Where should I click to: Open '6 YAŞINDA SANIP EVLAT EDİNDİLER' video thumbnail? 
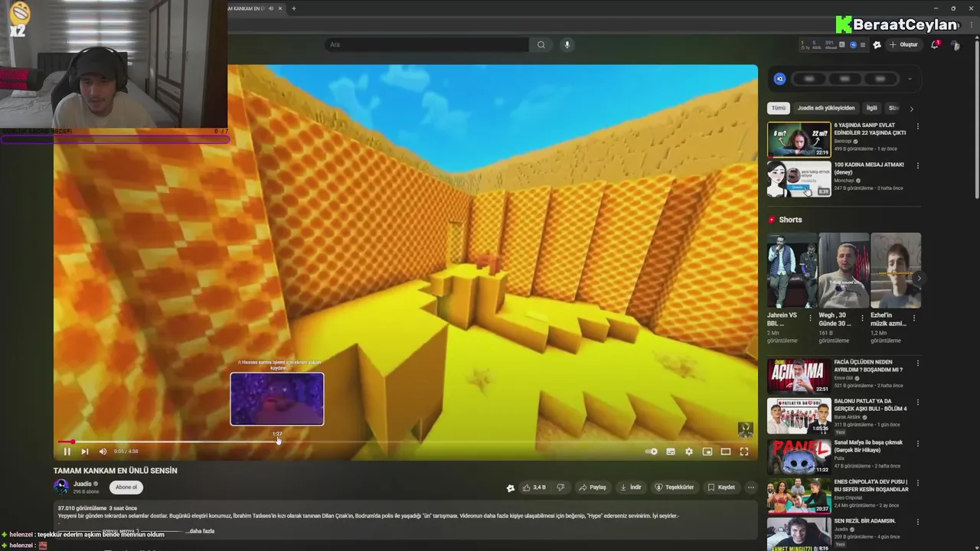(799, 139)
